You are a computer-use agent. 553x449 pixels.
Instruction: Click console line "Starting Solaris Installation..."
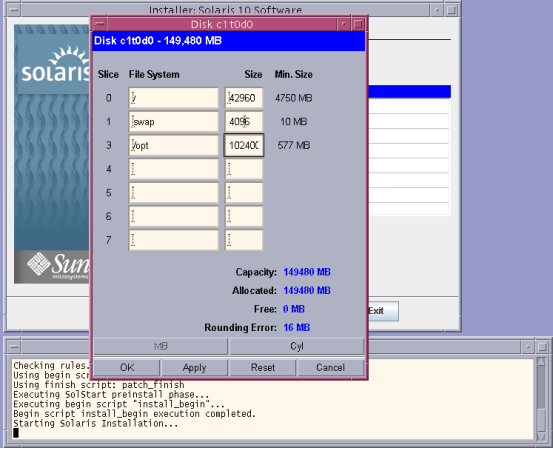pos(96,423)
